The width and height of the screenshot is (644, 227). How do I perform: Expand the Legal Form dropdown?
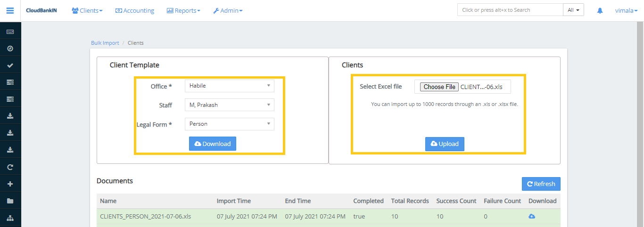tap(229, 124)
